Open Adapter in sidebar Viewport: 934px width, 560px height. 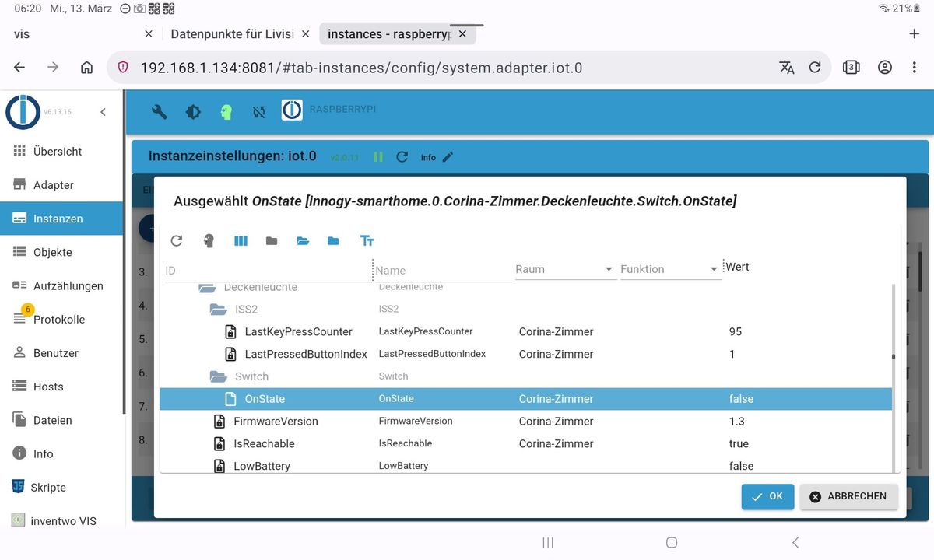pos(61,185)
